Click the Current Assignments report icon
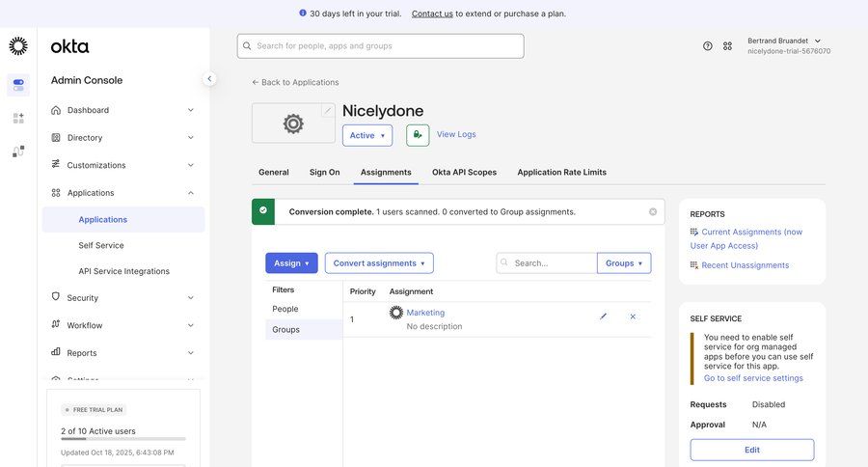This screenshot has width=868, height=467. [694, 232]
